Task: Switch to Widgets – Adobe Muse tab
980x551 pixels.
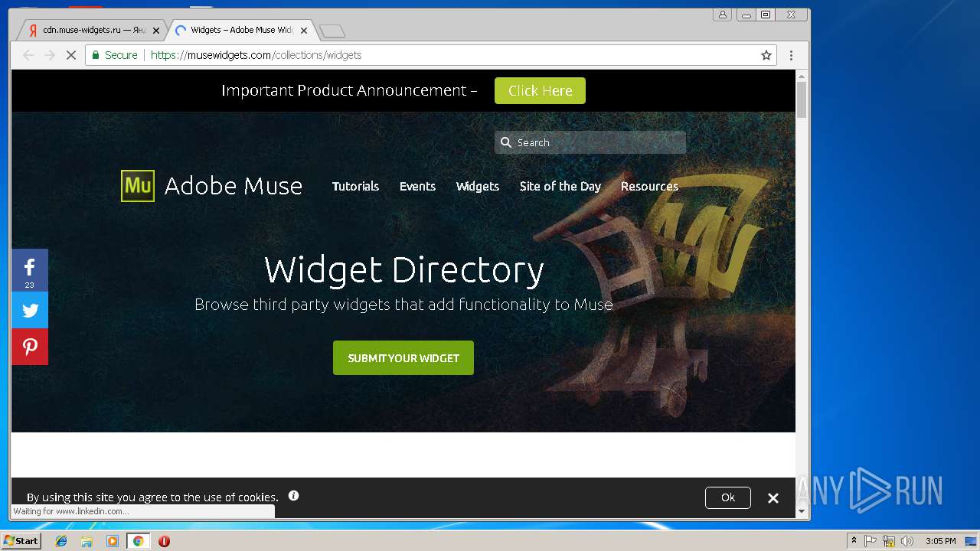Action: pos(240,31)
